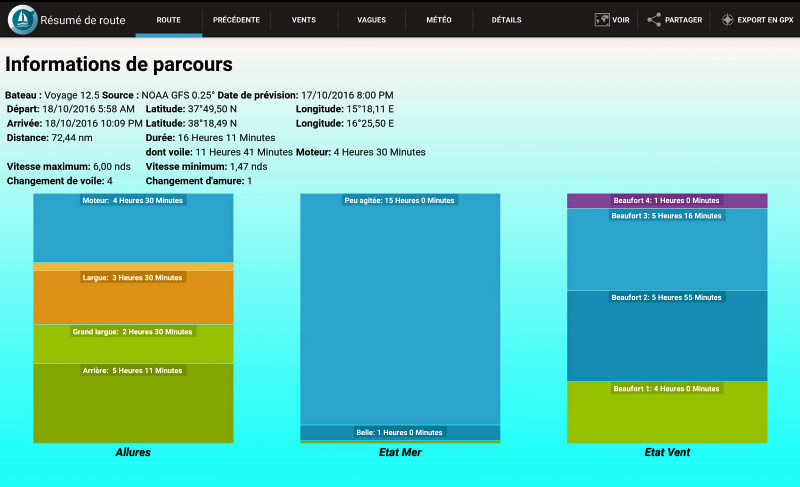The height and width of the screenshot is (487, 800).
Task: Open the VAGUES tab
Action: (371, 20)
